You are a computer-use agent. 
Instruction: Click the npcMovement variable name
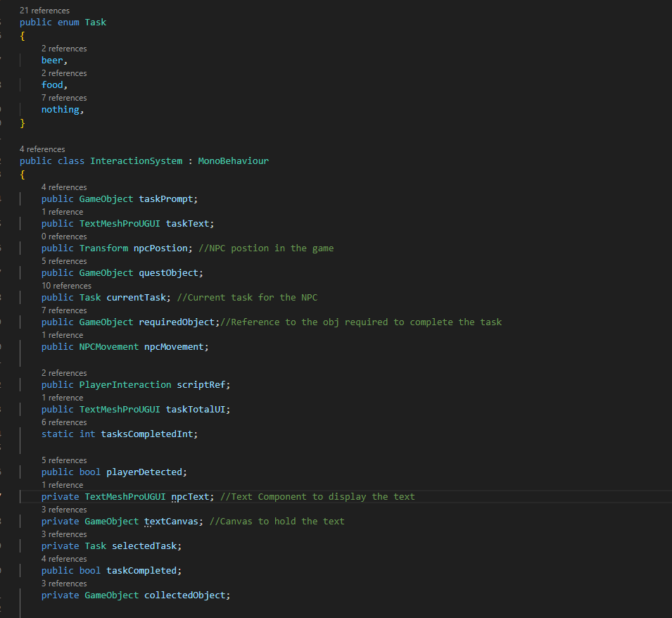(x=174, y=347)
